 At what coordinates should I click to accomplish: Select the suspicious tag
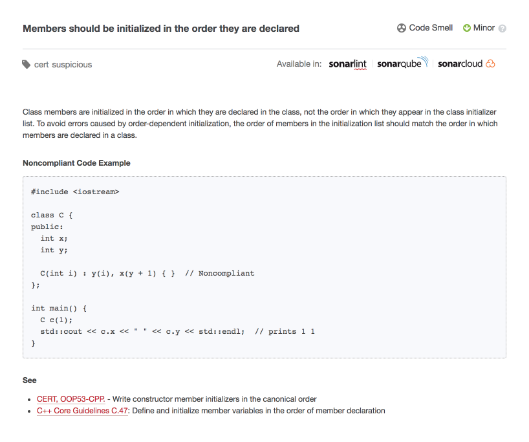coord(72,65)
